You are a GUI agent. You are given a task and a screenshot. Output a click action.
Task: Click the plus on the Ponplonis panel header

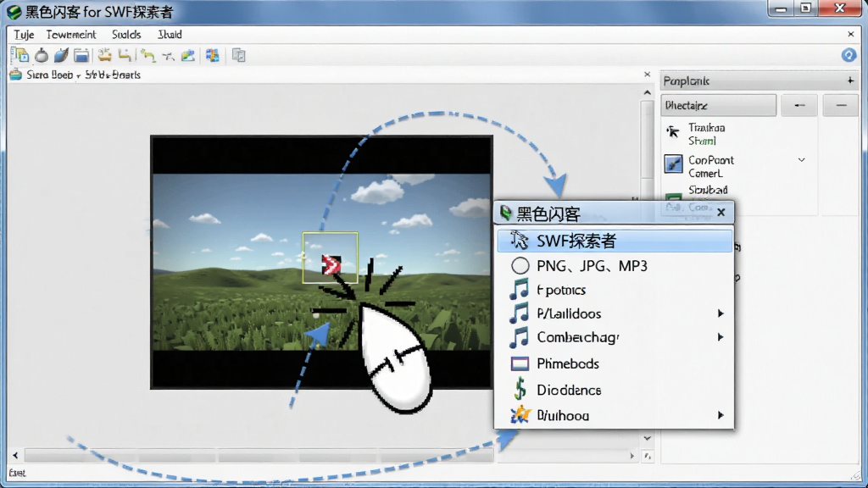click(x=850, y=80)
